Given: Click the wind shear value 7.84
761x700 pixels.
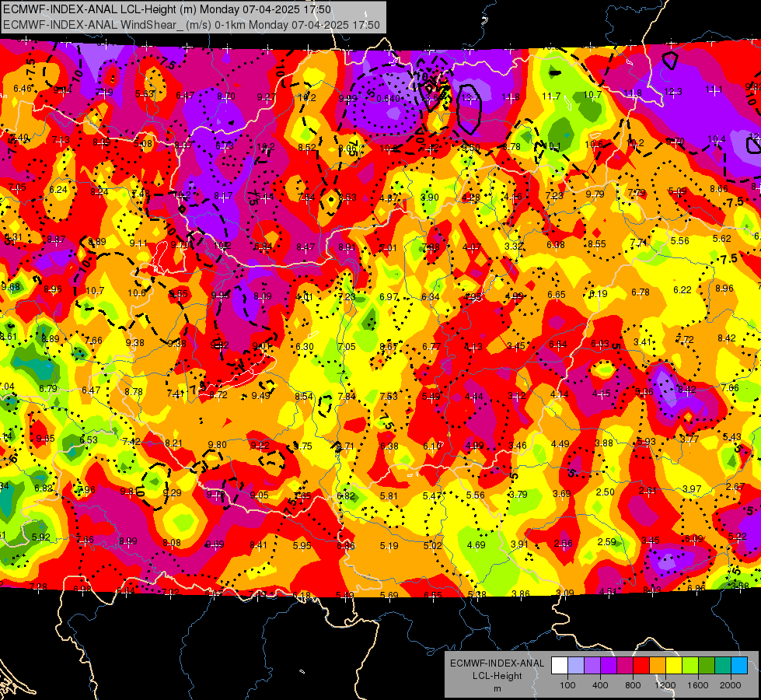Looking at the screenshot, I should pos(347,397).
